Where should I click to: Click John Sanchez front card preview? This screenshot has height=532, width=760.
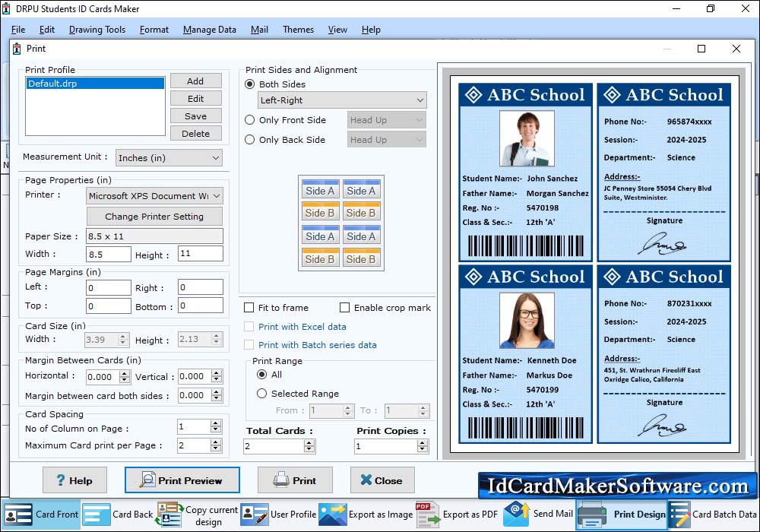(525, 172)
